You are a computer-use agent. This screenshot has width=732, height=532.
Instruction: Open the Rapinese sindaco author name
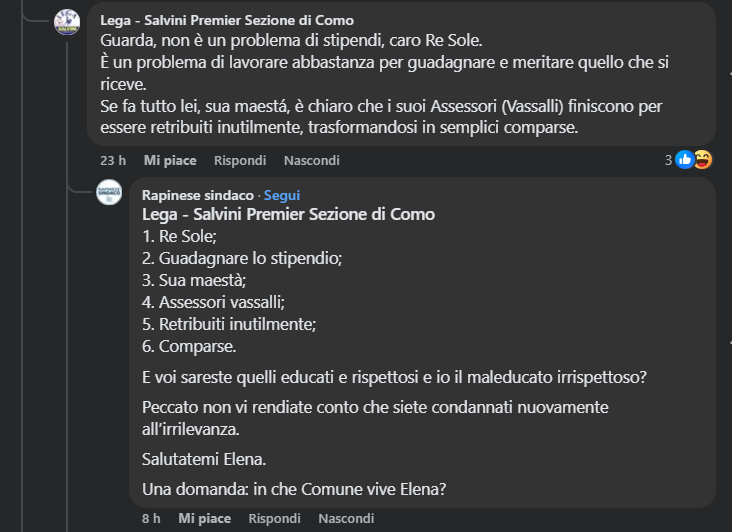coord(197,195)
